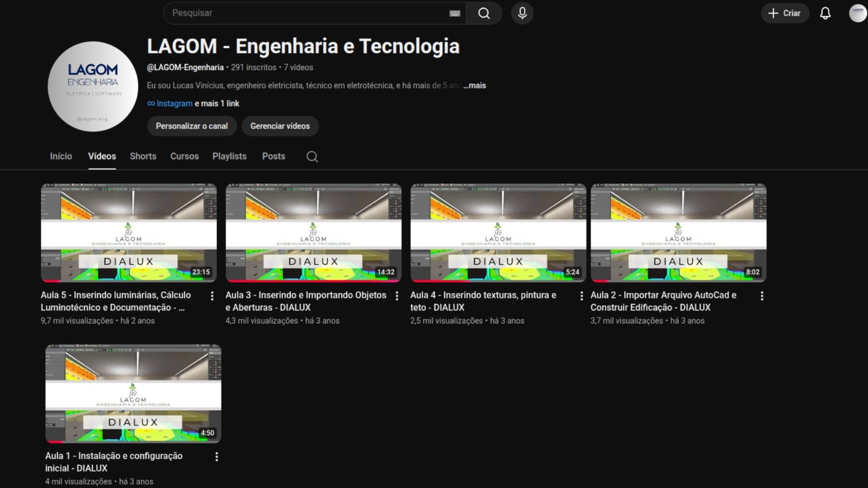Click title 'Aula 4 - Inserindo texturas, pintura e teto'
Viewport: 868px width, 488px height.
coord(483,301)
